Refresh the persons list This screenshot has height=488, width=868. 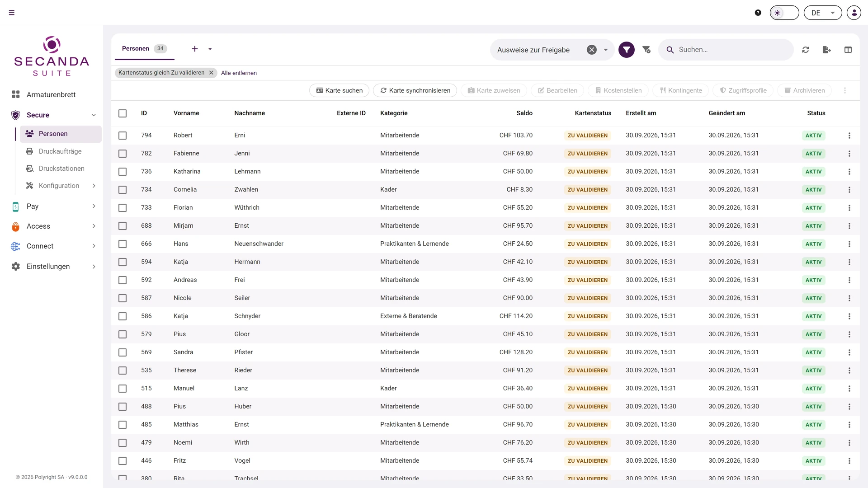806,50
